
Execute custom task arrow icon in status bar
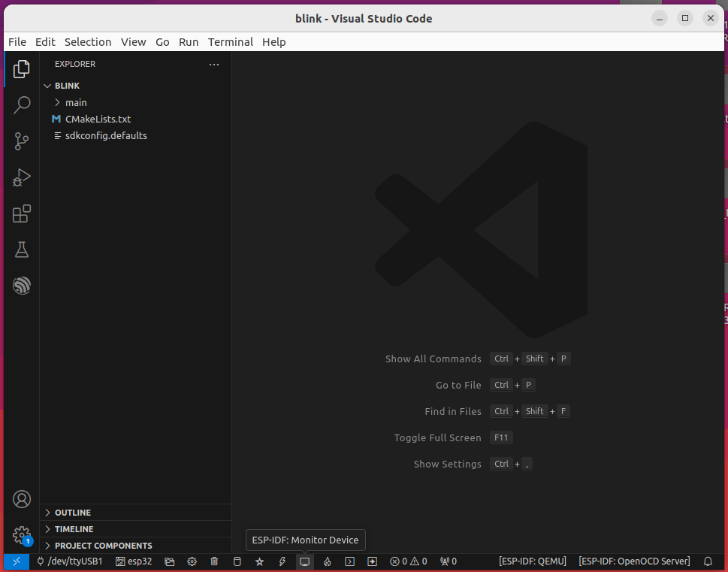pos(373,561)
